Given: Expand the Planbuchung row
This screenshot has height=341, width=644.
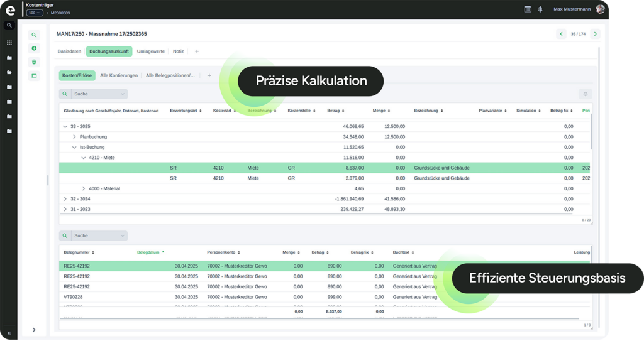Looking at the screenshot, I should (x=74, y=137).
